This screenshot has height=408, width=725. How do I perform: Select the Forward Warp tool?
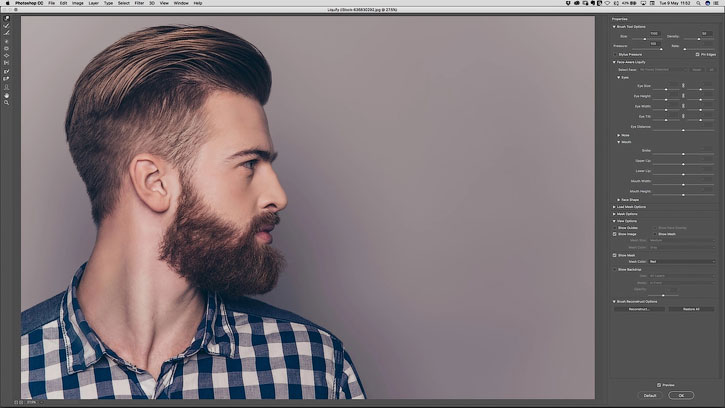point(6,19)
